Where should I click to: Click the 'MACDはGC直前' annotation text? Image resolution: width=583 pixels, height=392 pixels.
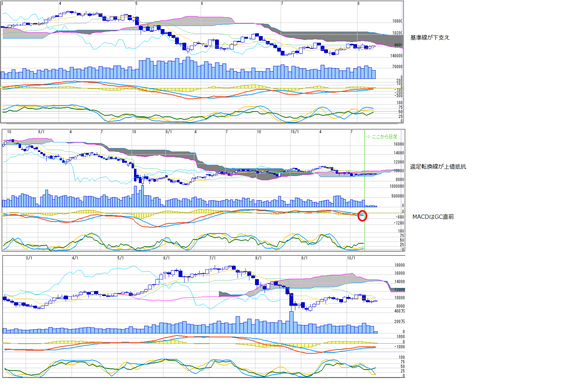433,217
